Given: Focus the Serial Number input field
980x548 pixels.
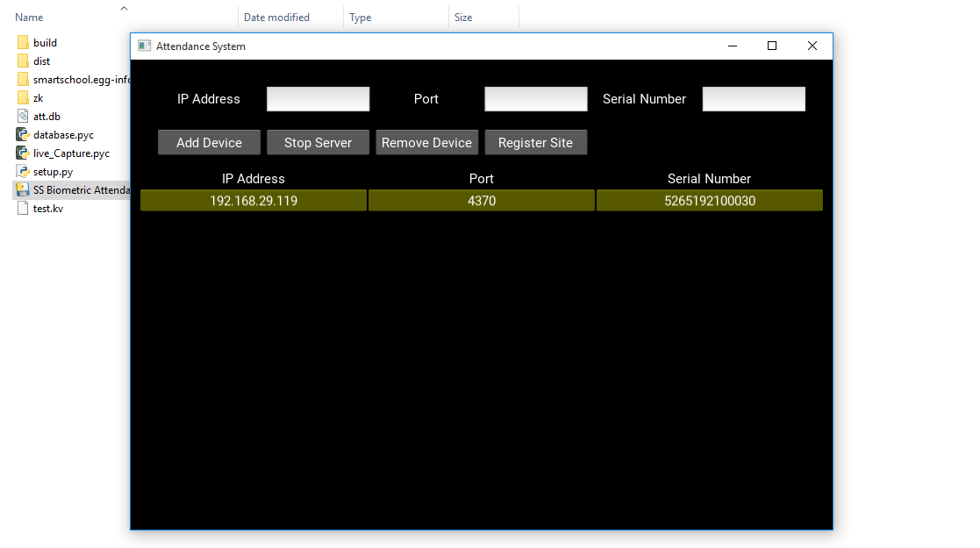Looking at the screenshot, I should [x=753, y=99].
